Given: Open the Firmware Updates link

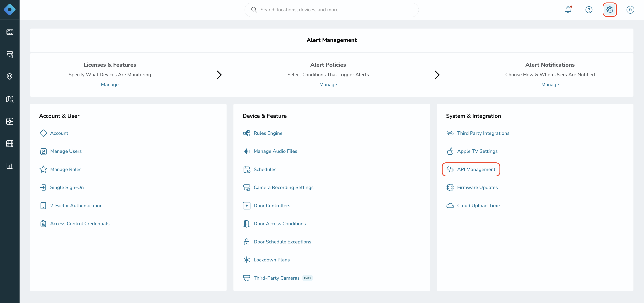Looking at the screenshot, I should [477, 187].
